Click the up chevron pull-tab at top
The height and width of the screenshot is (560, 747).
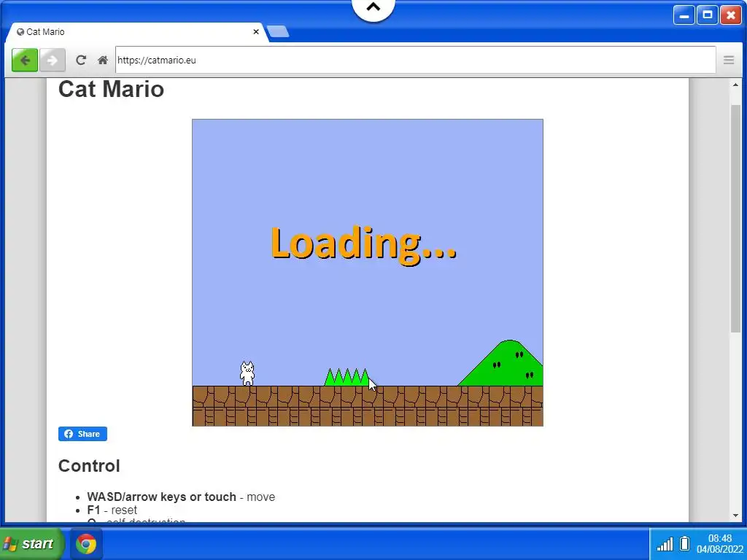pos(373,7)
